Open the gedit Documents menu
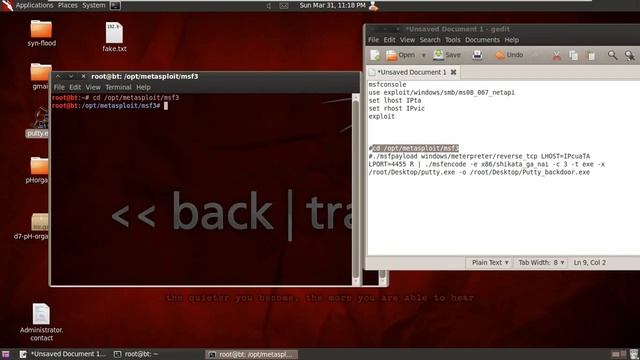This screenshot has width=640, height=360. click(x=482, y=40)
